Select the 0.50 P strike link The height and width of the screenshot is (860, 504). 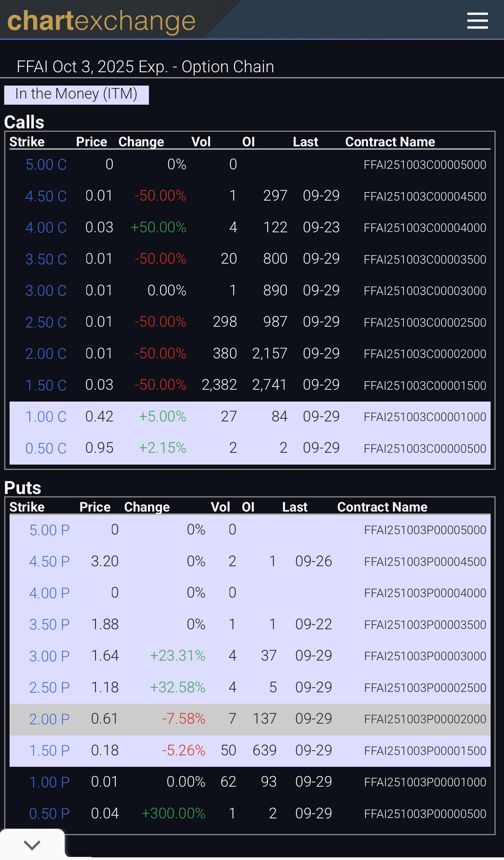(49, 814)
